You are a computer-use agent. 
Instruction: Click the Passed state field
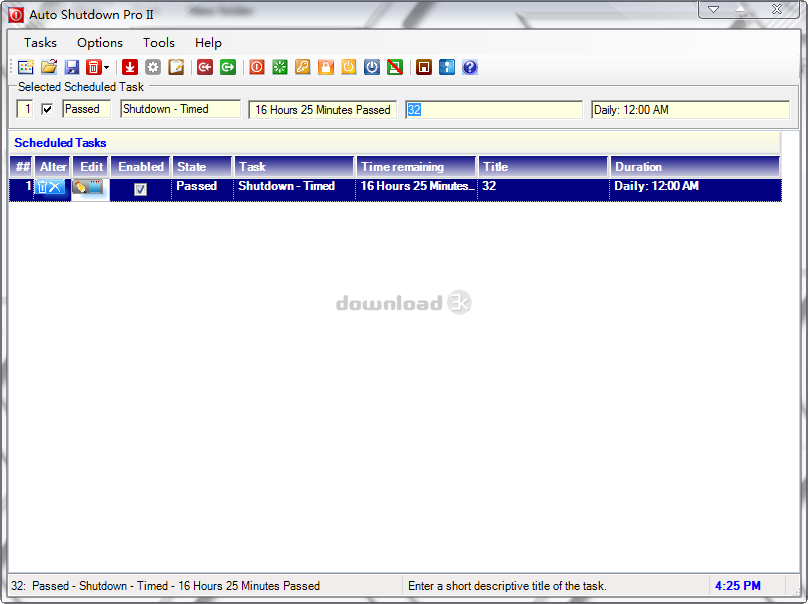pyautogui.click(x=87, y=109)
